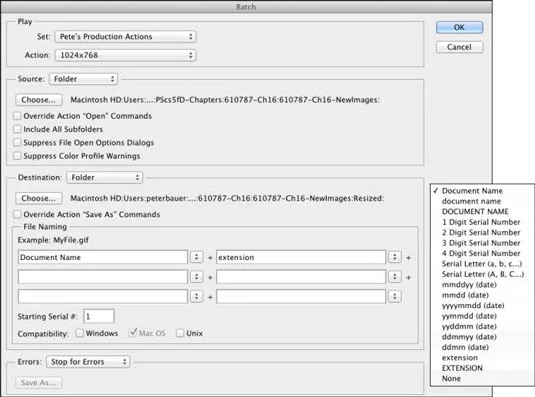This screenshot has width=535, height=397.
Task: Select lowercase "document name" menu item
Action: click(482, 201)
